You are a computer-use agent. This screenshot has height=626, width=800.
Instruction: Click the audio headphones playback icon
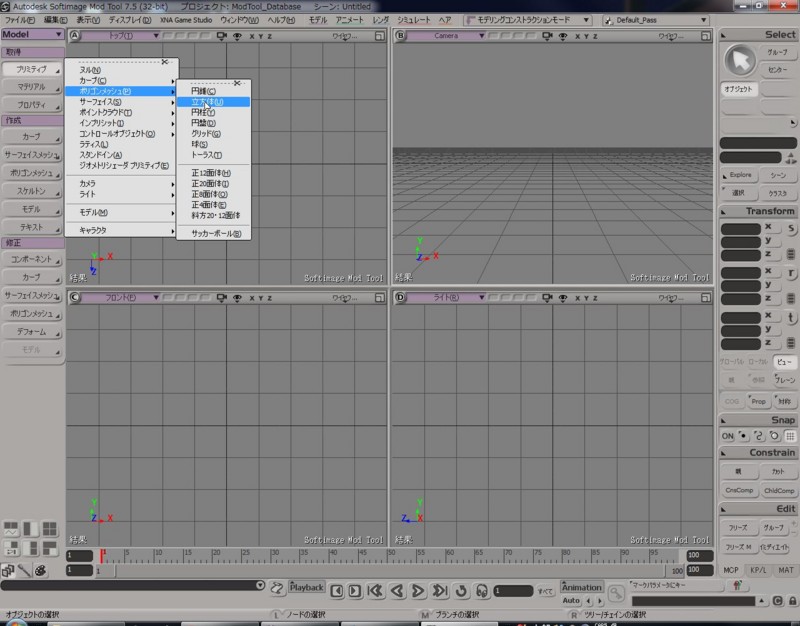(x=482, y=591)
